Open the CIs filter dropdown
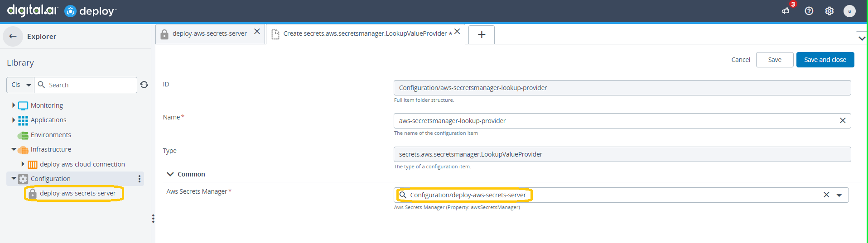Image resolution: width=868 pixels, height=243 pixels. [21, 85]
